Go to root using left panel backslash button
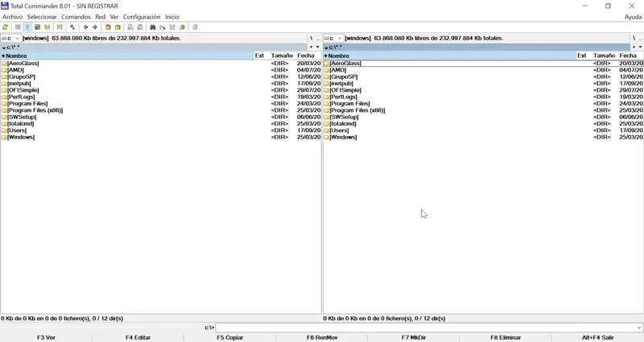Image resolution: width=644 pixels, height=342 pixels. [x=312, y=38]
